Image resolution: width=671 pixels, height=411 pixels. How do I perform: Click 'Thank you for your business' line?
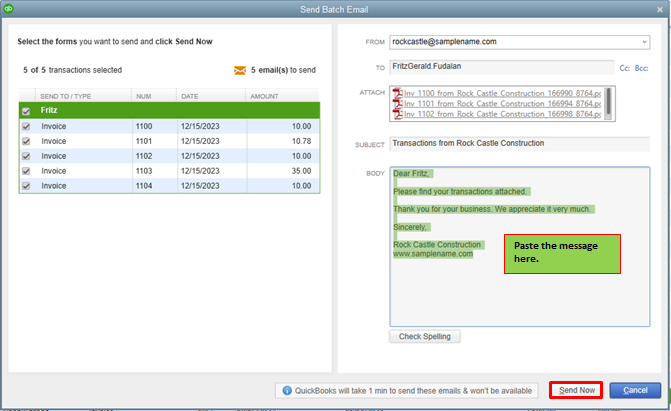pos(493,209)
